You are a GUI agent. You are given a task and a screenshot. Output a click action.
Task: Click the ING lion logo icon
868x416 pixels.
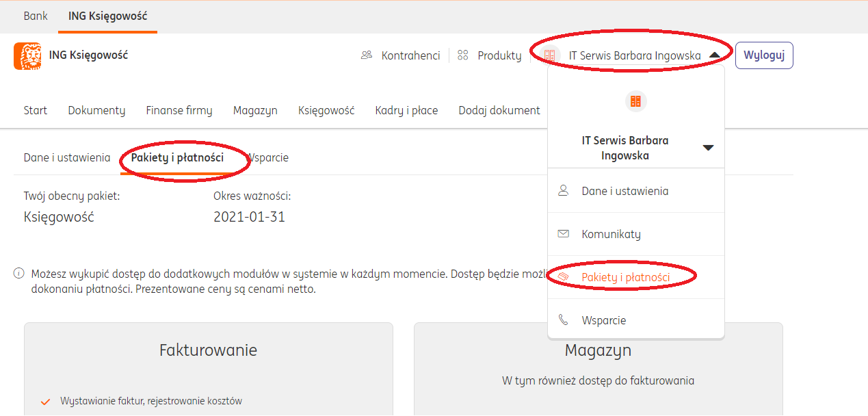click(27, 56)
